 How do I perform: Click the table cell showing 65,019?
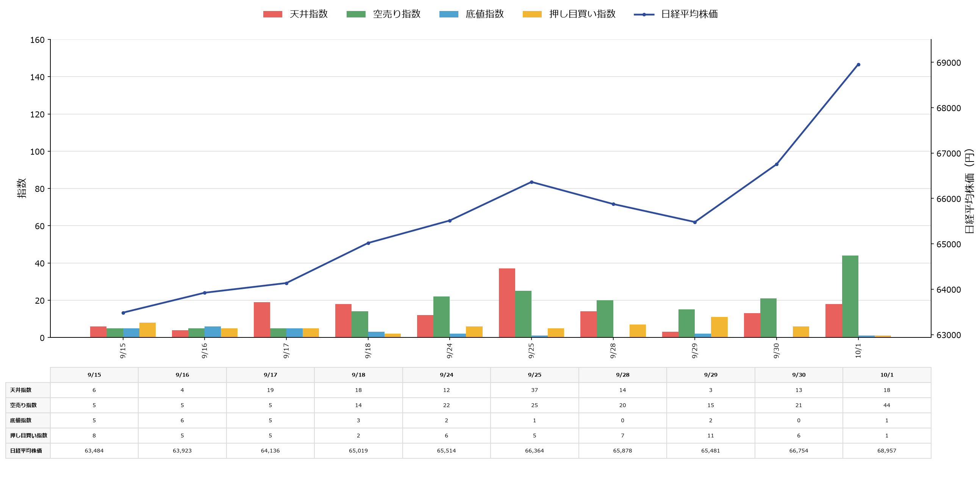pyautogui.click(x=358, y=451)
